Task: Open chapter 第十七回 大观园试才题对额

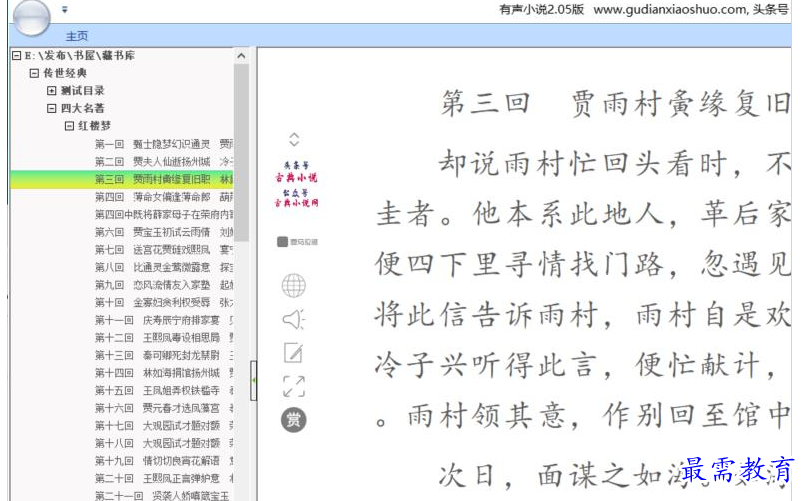Action: (164, 425)
